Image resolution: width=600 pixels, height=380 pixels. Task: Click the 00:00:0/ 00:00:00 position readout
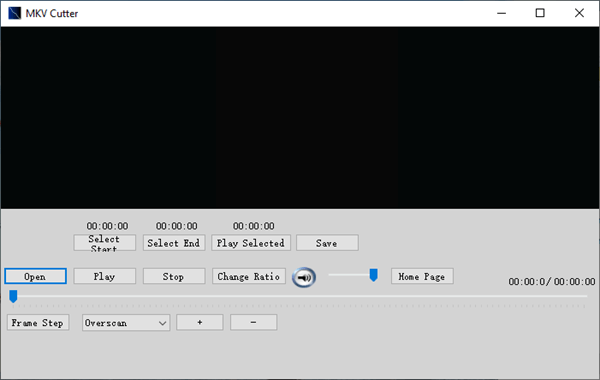[551, 282]
